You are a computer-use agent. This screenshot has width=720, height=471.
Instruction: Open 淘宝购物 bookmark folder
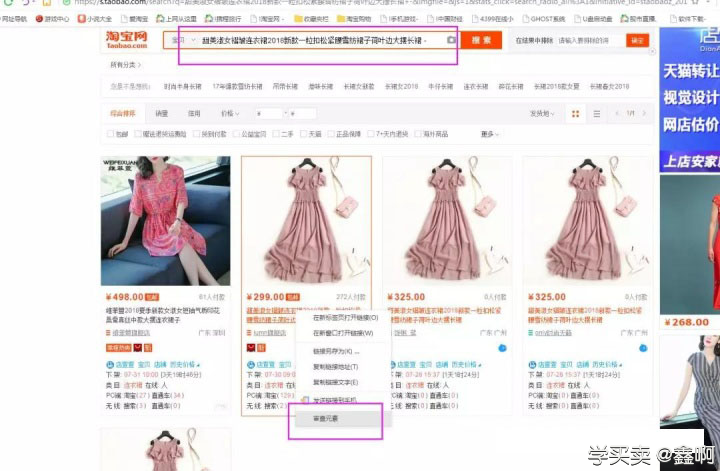pos(354,19)
